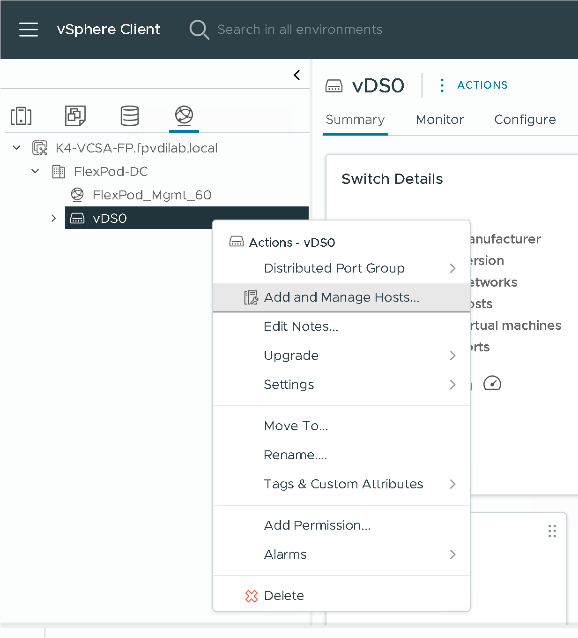The height and width of the screenshot is (638, 578).
Task: Open the Settings submenu
Action: tap(342, 385)
